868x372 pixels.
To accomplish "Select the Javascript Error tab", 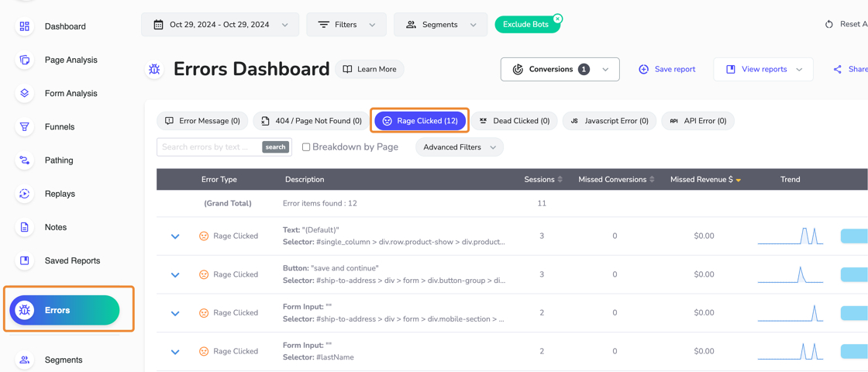I will click(x=609, y=121).
